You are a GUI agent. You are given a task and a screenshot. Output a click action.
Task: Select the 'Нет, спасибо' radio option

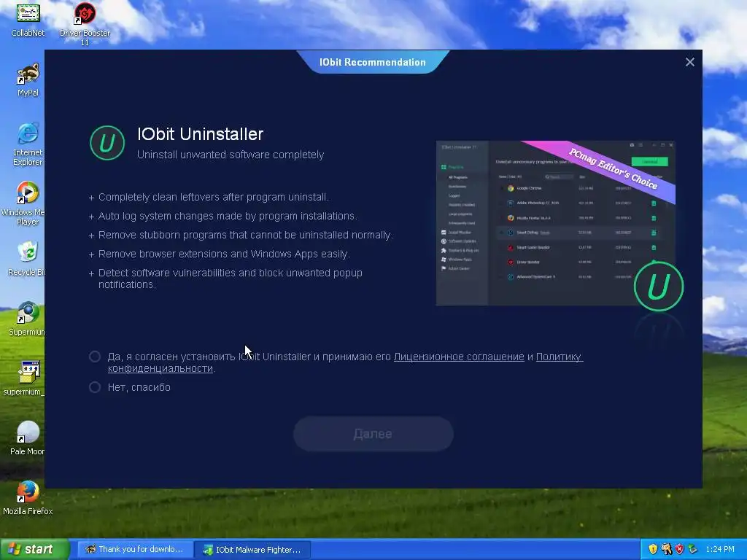click(95, 387)
